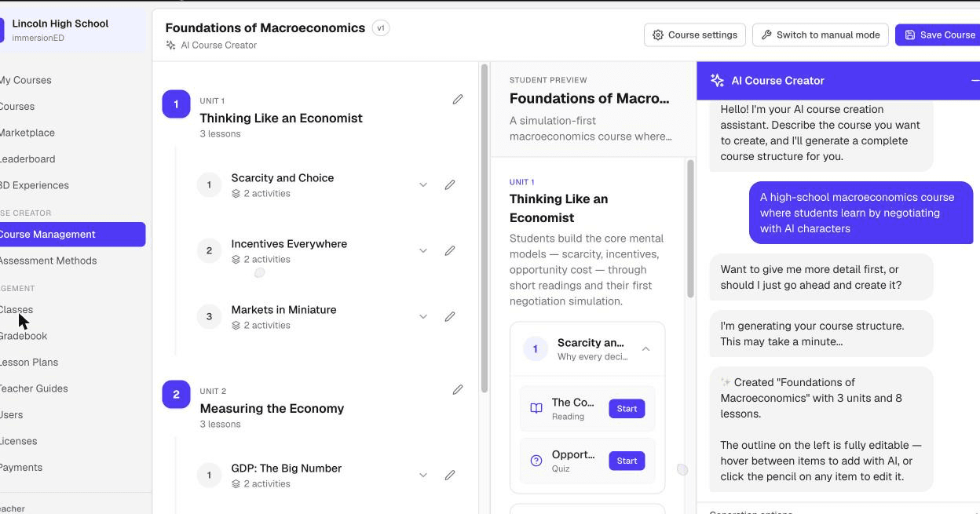Expand GDP: The Big Number lesson
980x514 pixels.
click(423, 476)
